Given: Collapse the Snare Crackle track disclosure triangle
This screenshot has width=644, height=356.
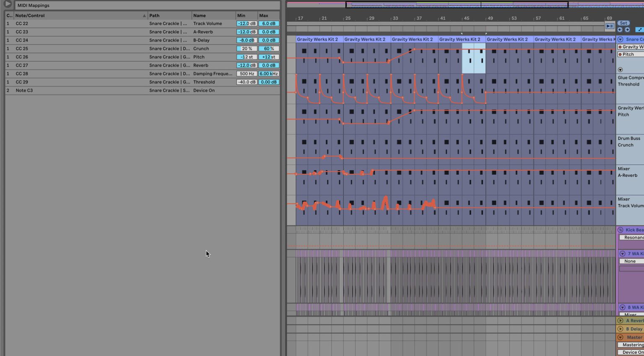Looking at the screenshot, I should [x=620, y=39].
